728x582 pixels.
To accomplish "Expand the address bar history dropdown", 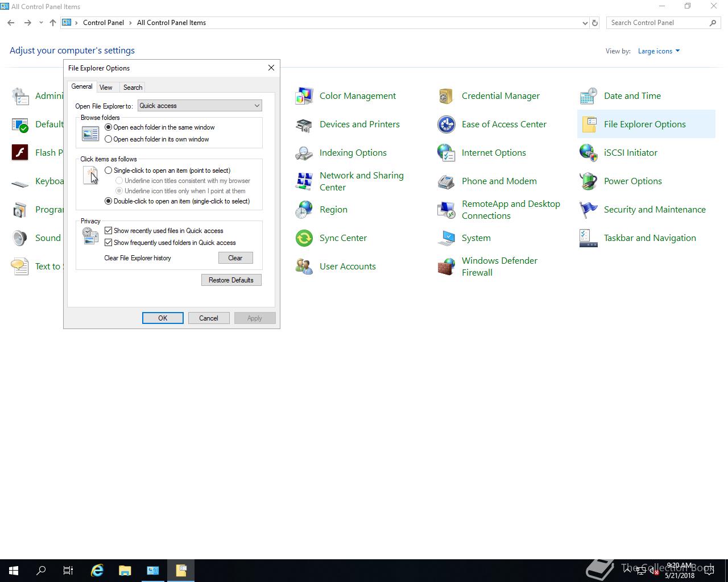I will pos(585,23).
